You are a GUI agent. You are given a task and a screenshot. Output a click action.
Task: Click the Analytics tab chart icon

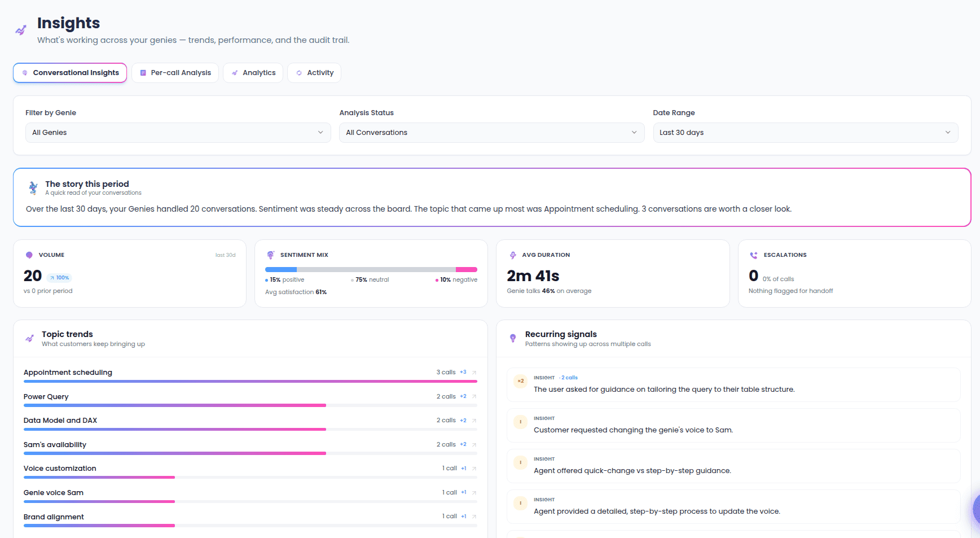(x=235, y=73)
